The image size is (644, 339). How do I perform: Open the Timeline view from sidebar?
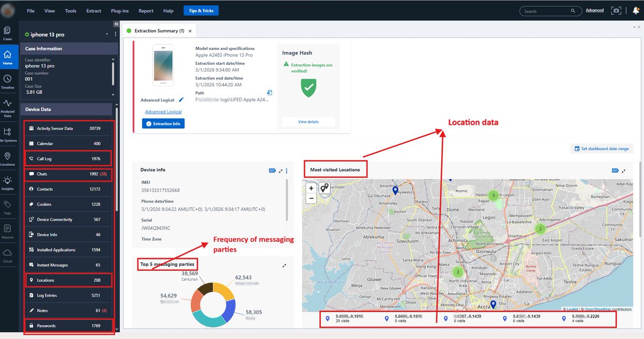click(8, 82)
